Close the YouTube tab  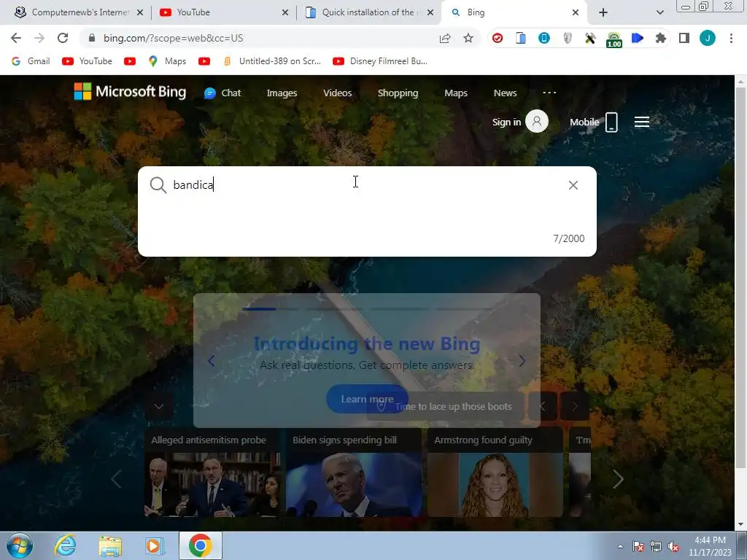point(285,12)
